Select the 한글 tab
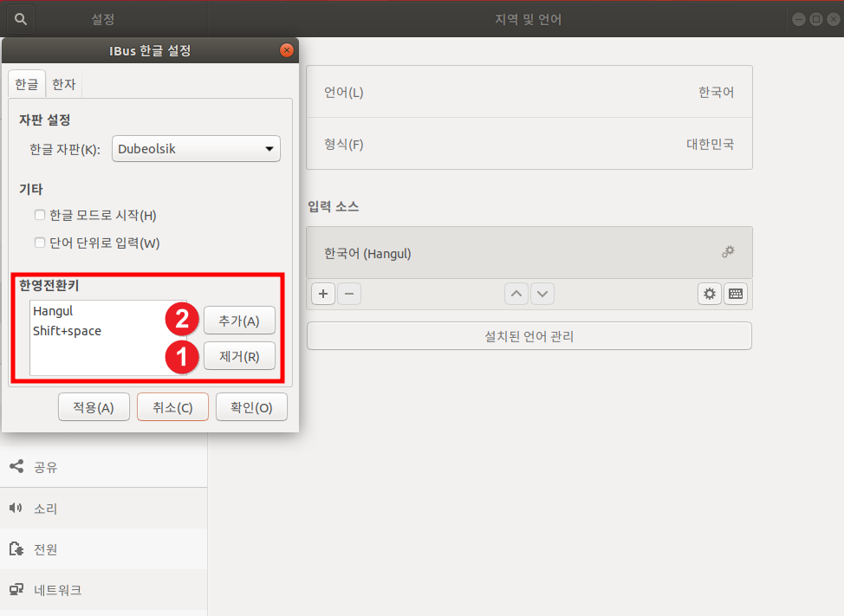844x616 pixels. pyautogui.click(x=26, y=83)
